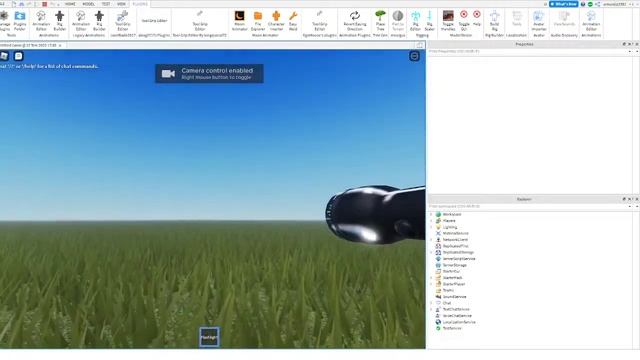Open the Model Resize Help button
640x360 pixels.
477,19
